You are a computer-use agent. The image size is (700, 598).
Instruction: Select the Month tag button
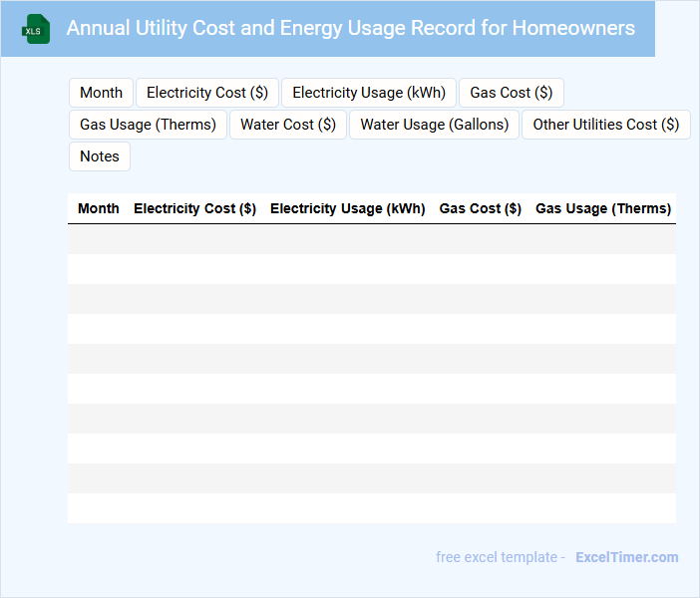(101, 93)
